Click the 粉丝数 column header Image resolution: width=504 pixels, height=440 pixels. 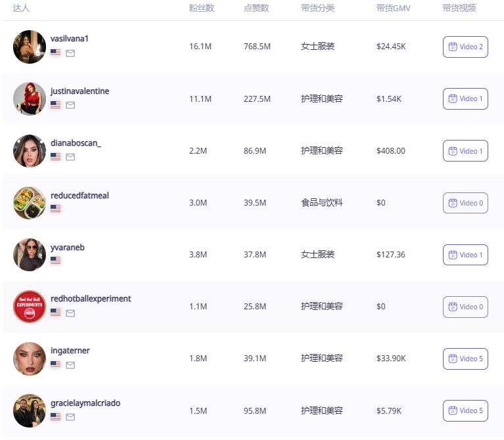(202, 8)
